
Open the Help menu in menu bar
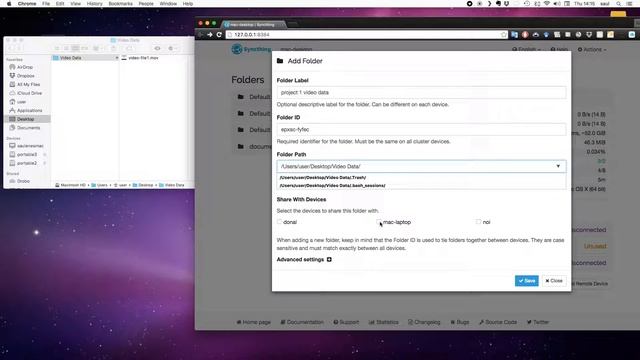188,3
